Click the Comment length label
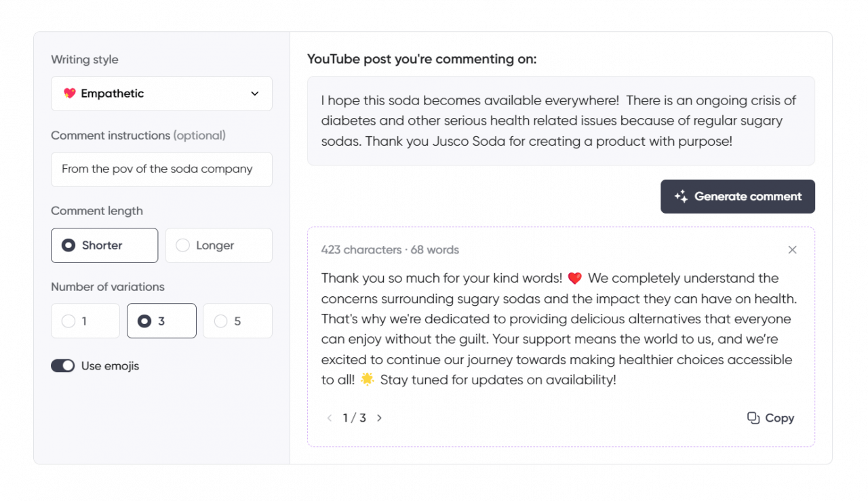Screen dimensions: 868x501 point(97,211)
